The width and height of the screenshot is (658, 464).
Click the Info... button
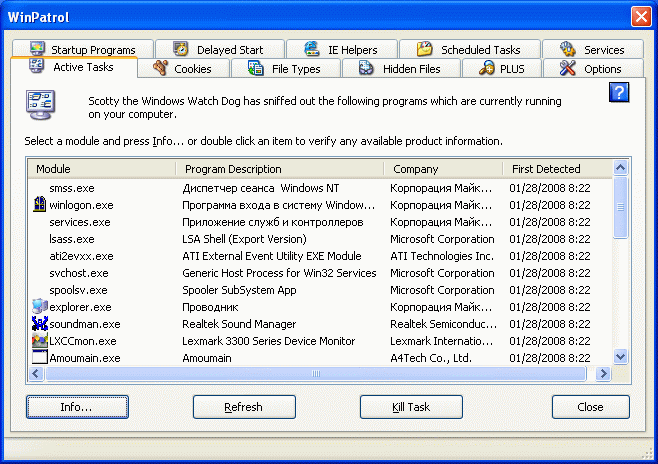click(x=77, y=407)
